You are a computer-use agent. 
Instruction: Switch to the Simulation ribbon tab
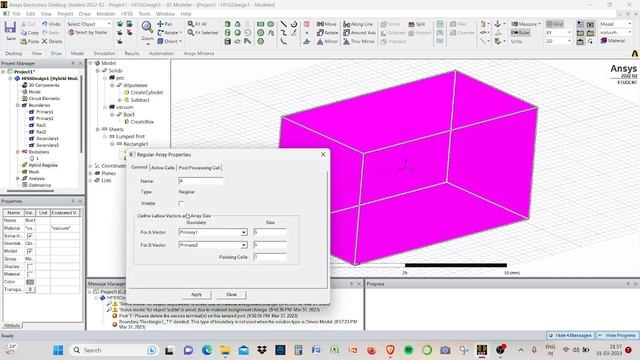click(x=104, y=53)
